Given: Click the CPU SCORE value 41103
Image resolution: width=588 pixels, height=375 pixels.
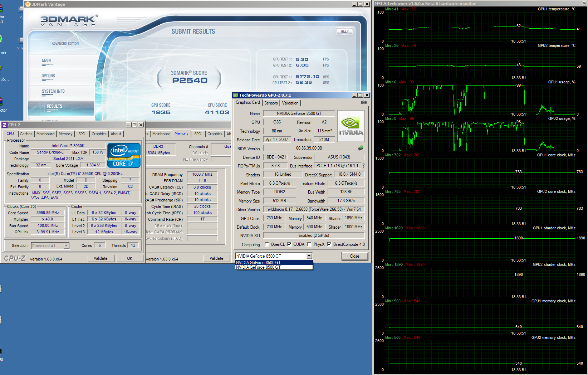Looking at the screenshot, I should click(217, 112).
